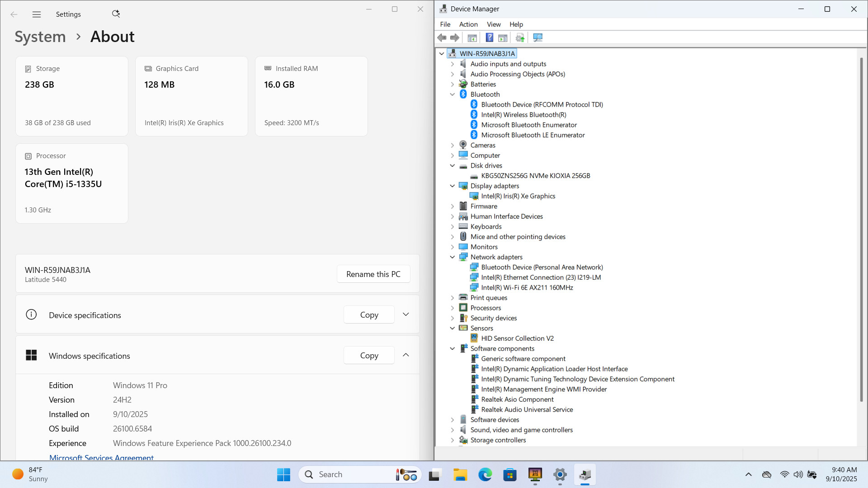Click the Windows logo beside Windows specifications

(x=31, y=355)
